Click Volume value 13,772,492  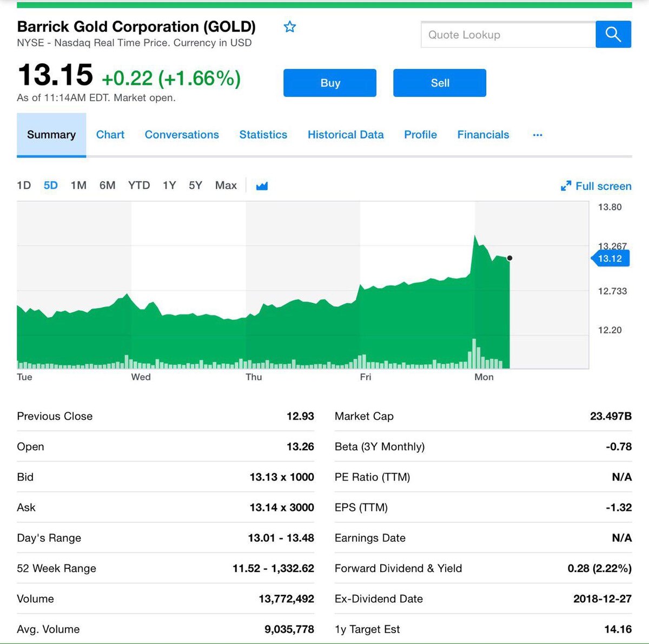click(287, 599)
